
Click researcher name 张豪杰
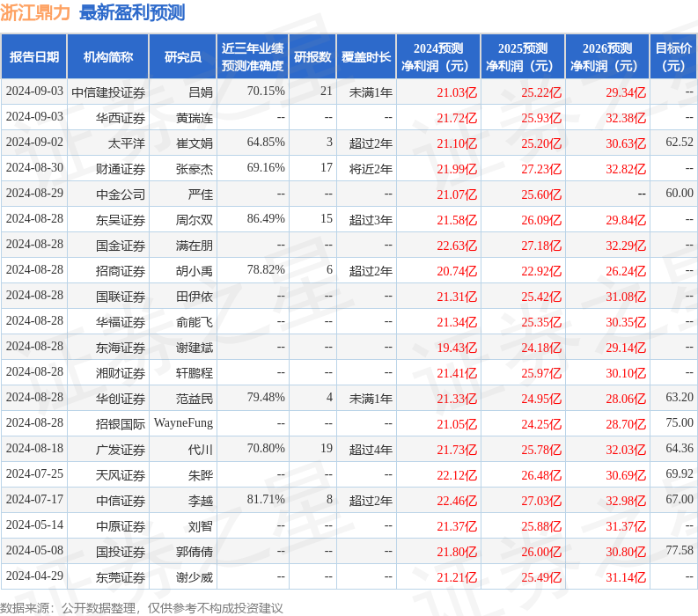click(x=195, y=169)
